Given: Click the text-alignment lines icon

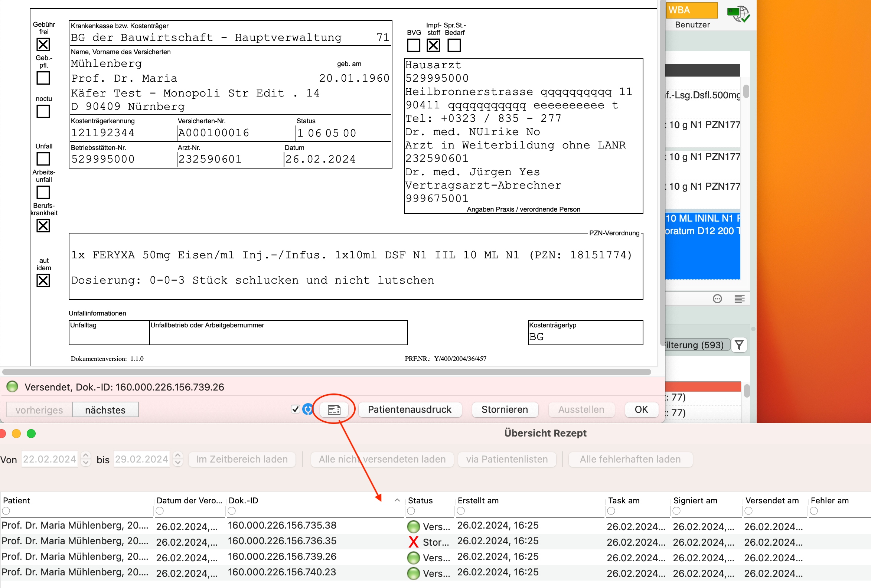Looking at the screenshot, I should coord(739,299).
